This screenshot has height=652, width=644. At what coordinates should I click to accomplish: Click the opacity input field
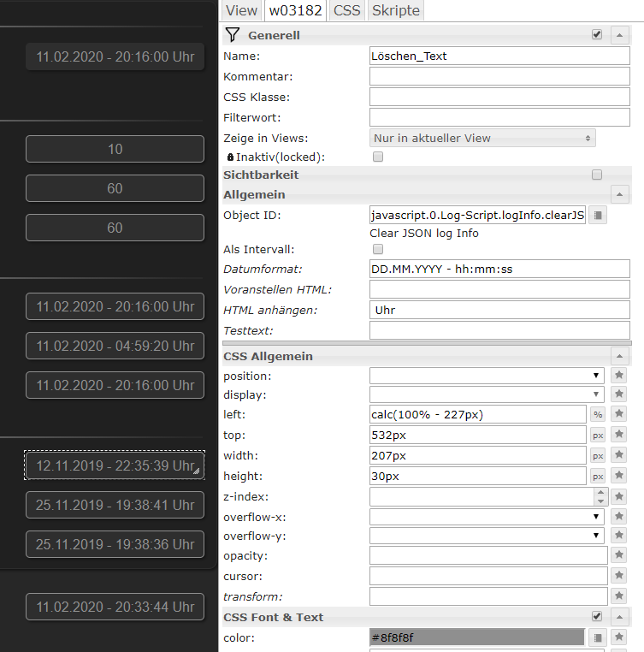pos(488,555)
